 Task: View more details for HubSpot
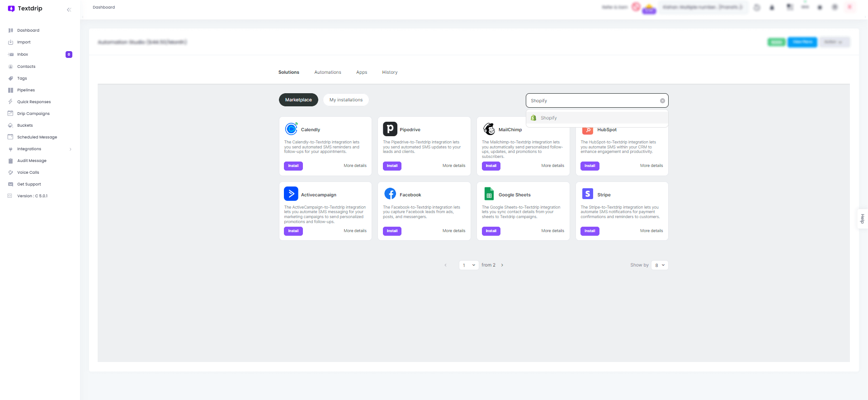point(651,166)
